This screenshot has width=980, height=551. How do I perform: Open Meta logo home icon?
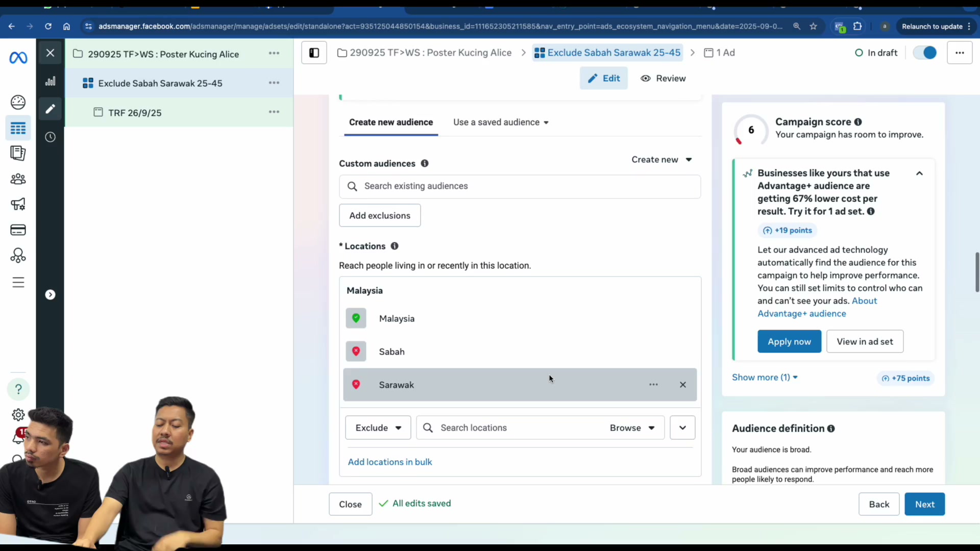18,58
